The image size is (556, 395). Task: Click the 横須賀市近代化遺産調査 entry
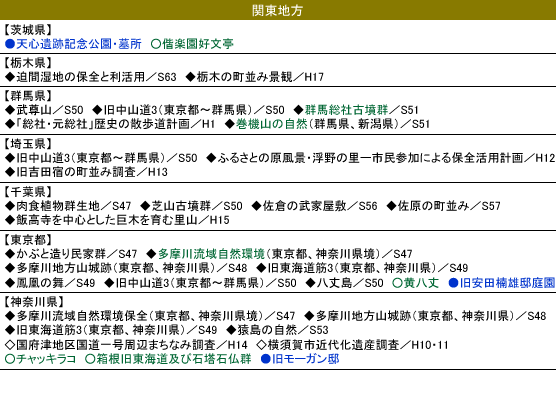(x=352, y=345)
